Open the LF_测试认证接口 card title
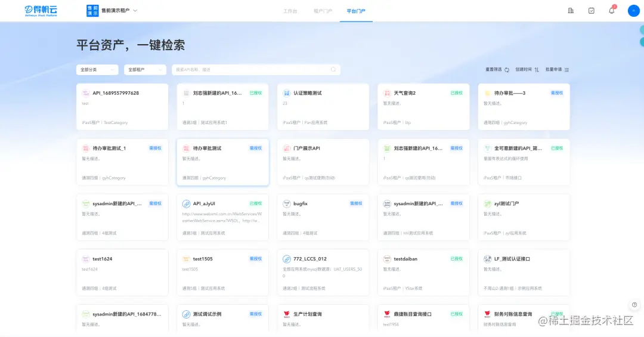Screen dimensions: 644x337 tap(512, 259)
